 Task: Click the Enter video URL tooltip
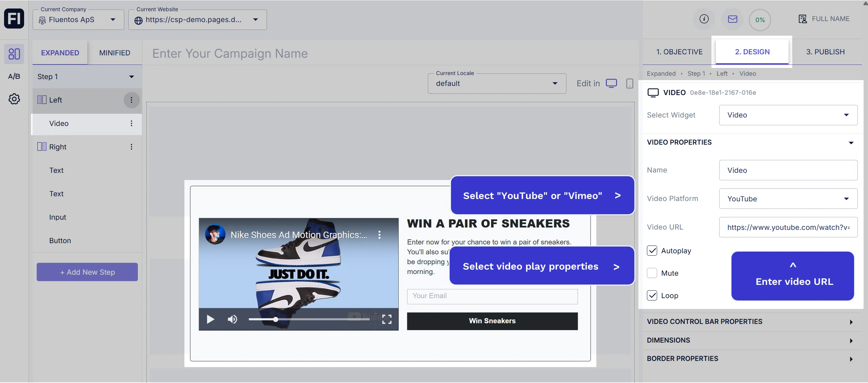[793, 276]
